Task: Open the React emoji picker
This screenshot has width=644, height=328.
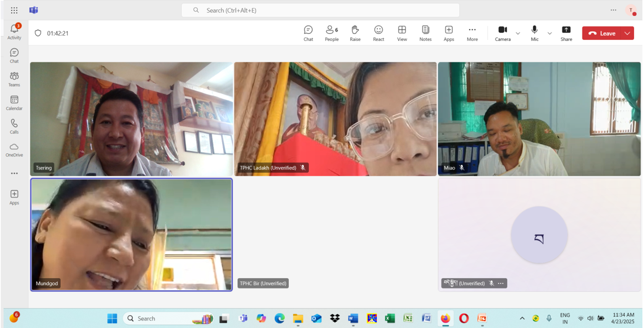Action: pyautogui.click(x=378, y=33)
